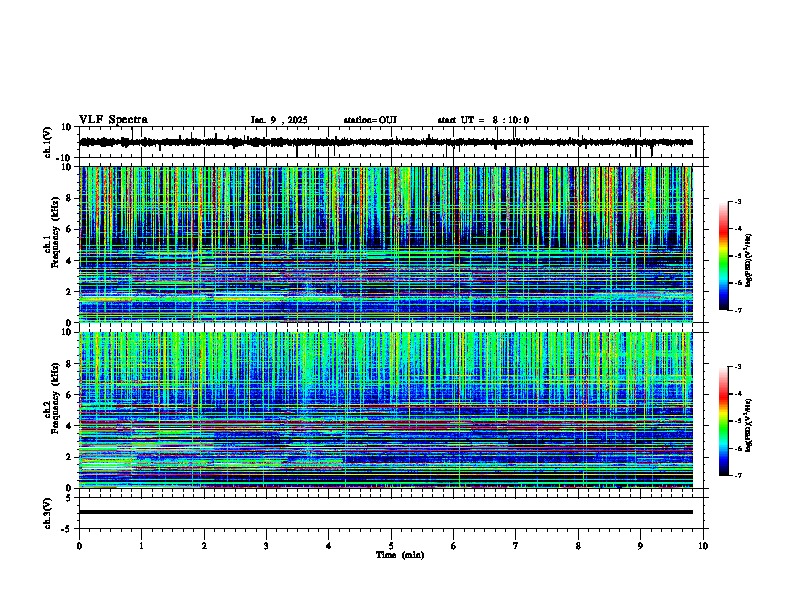This screenshot has width=792, height=612.
Task: Click inside the ch.1 spectrogram panel
Action: (386, 244)
